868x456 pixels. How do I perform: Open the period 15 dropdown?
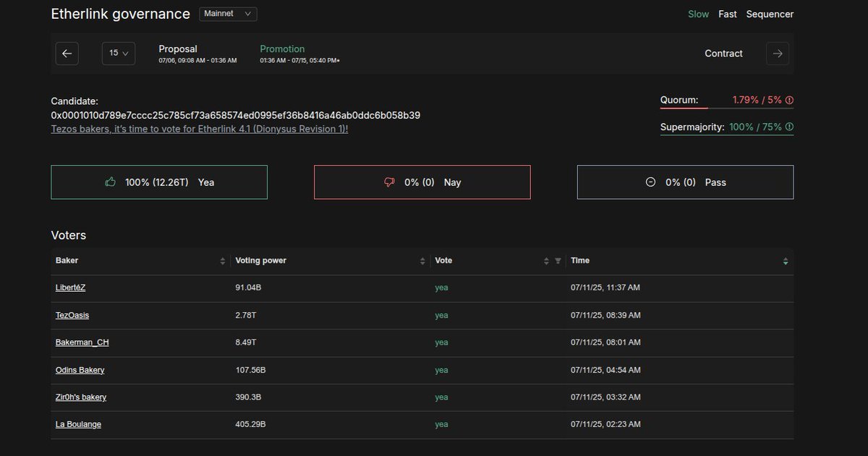tap(119, 54)
